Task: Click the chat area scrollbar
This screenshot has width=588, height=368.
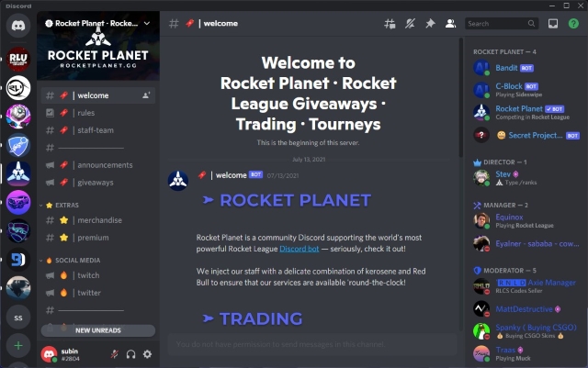Action: [461, 97]
